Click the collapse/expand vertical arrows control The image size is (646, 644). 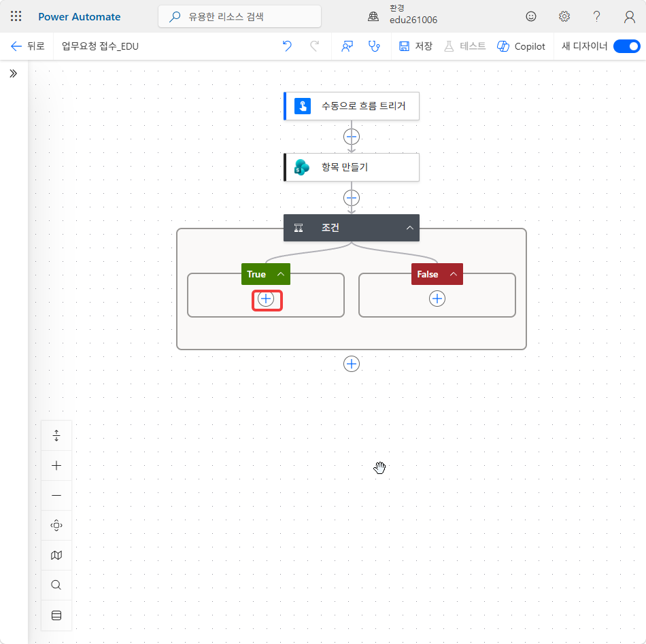coord(56,435)
